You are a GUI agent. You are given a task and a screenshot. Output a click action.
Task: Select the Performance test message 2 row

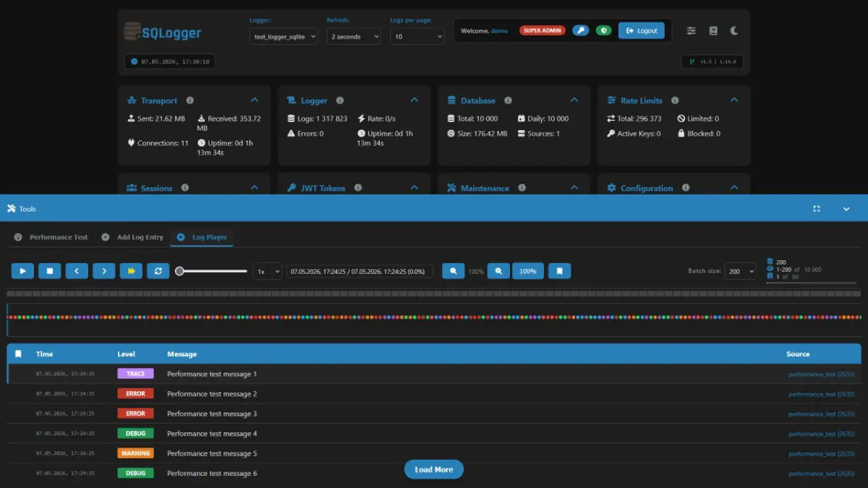click(434, 394)
